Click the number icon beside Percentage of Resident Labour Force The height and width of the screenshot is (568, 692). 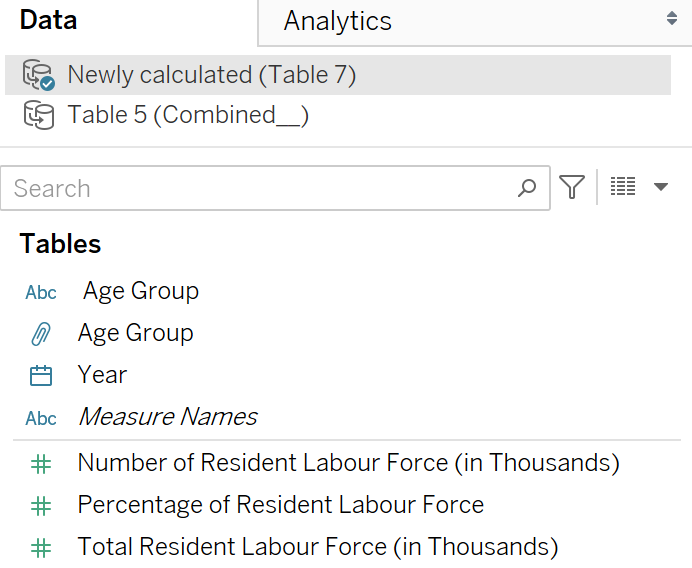point(41,506)
